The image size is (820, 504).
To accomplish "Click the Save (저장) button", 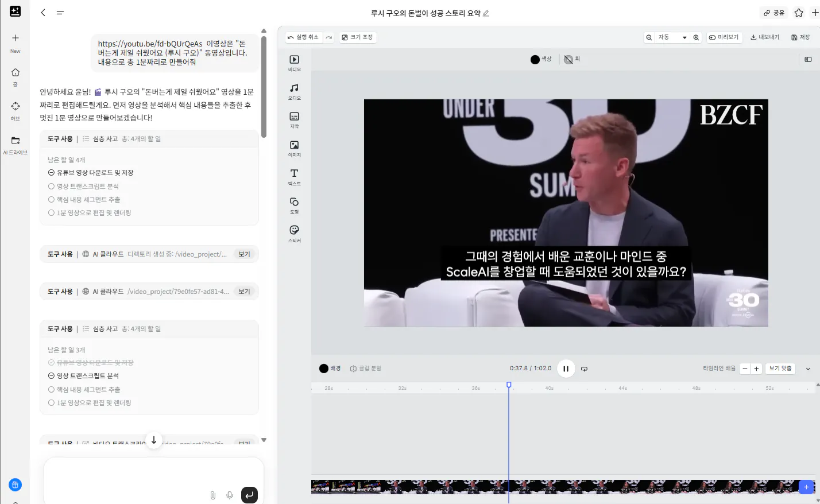I will 800,37.
